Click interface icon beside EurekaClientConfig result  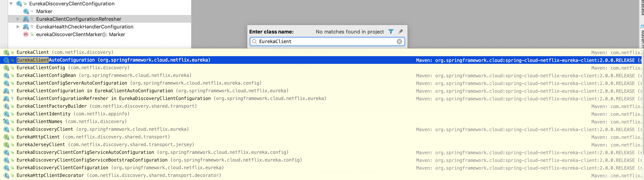coord(6,68)
